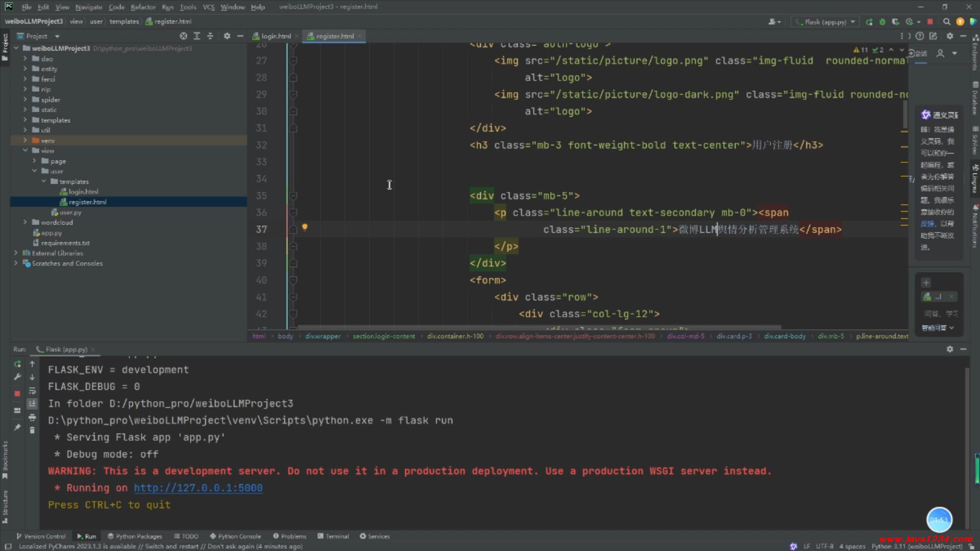Toggle pin tab icon in Run panel
Screen dimensions: 980x551
coord(17,428)
